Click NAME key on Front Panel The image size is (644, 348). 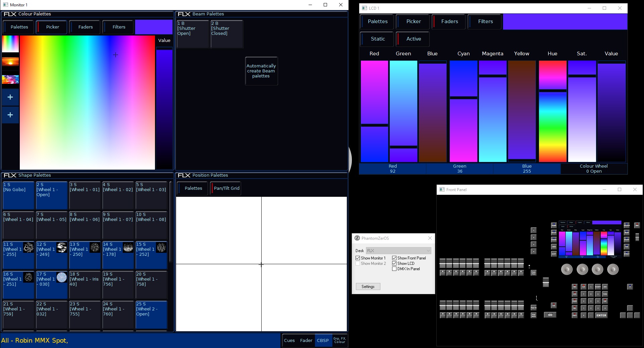[x=575, y=301]
